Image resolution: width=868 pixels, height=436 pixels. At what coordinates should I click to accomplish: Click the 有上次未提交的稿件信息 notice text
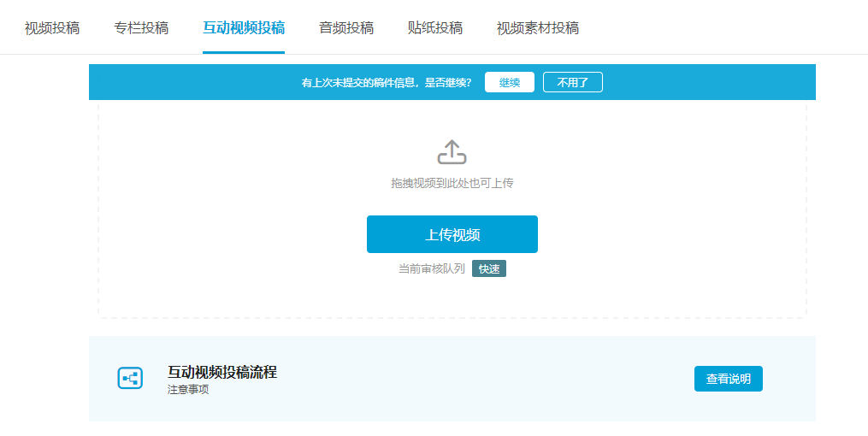pos(386,82)
